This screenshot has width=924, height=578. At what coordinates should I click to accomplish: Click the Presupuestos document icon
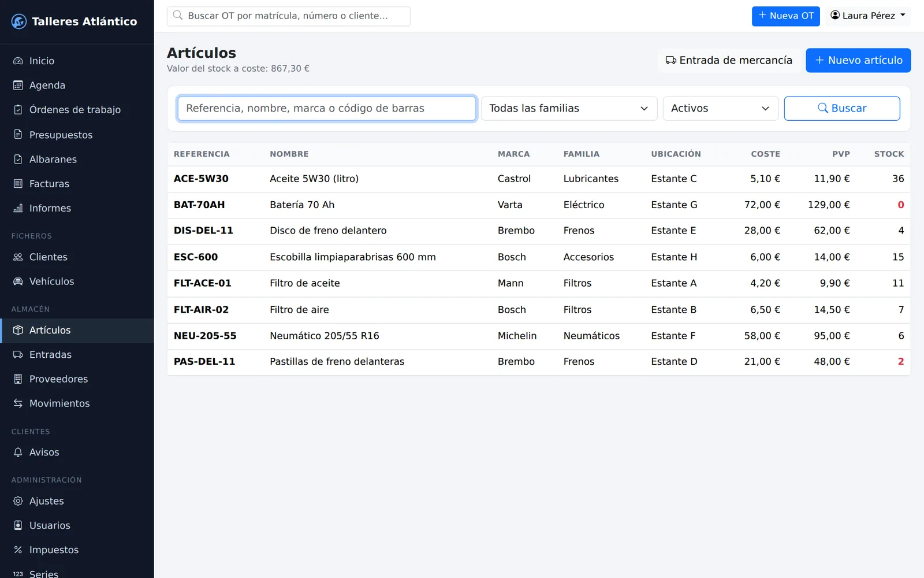pos(18,135)
